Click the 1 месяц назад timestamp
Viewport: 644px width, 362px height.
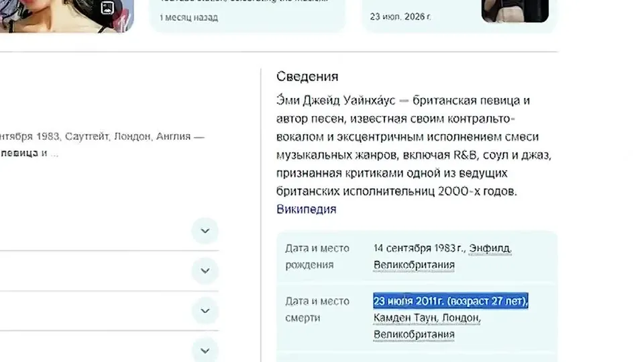coord(189,17)
